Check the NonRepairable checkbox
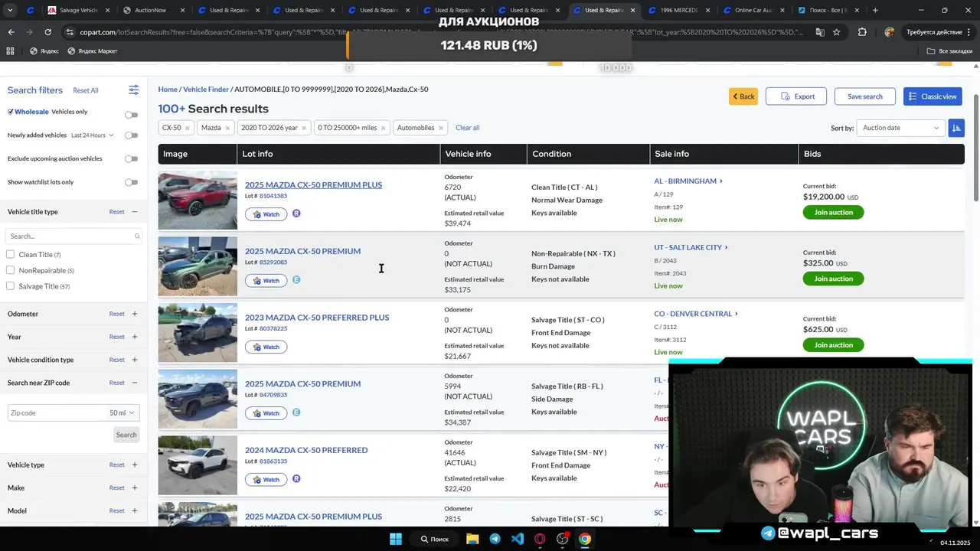The image size is (980, 551). tap(10, 270)
